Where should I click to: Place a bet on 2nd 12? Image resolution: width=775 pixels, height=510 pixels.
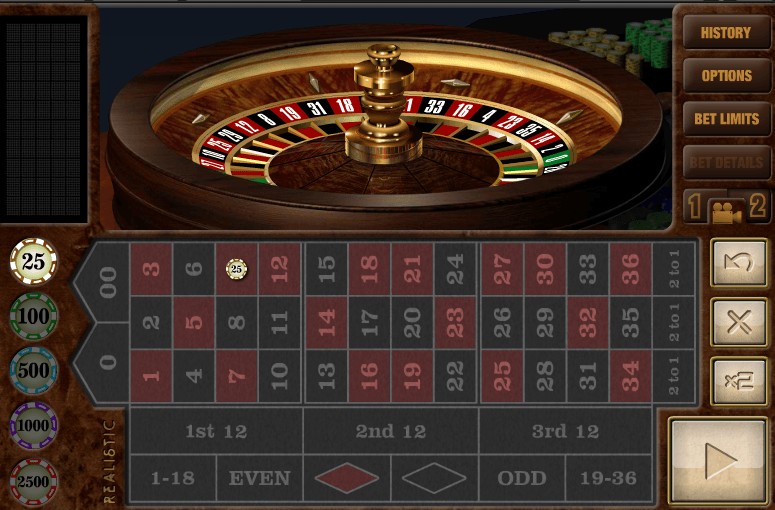(x=390, y=431)
